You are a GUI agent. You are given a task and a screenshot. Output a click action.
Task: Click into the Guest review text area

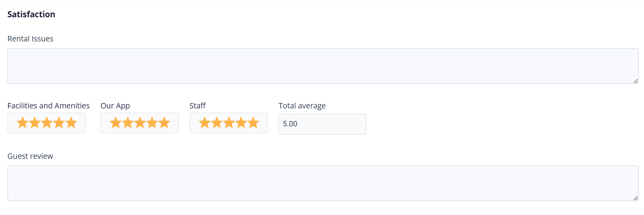(x=323, y=183)
